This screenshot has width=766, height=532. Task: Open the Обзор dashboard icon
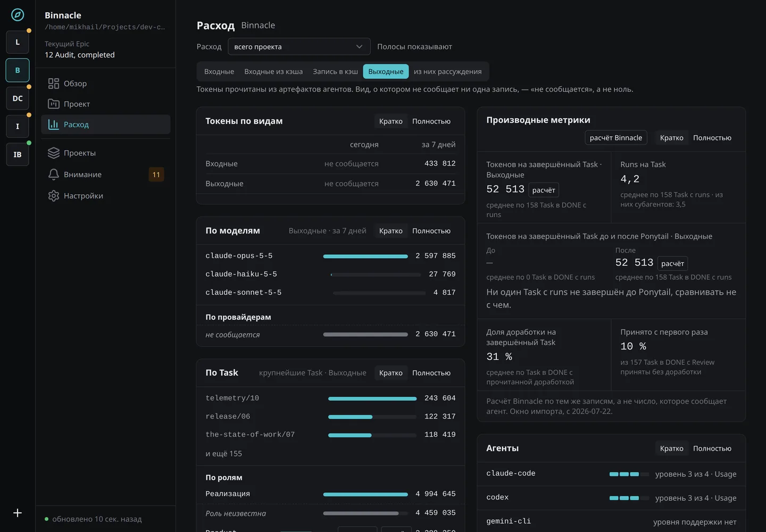(x=54, y=84)
